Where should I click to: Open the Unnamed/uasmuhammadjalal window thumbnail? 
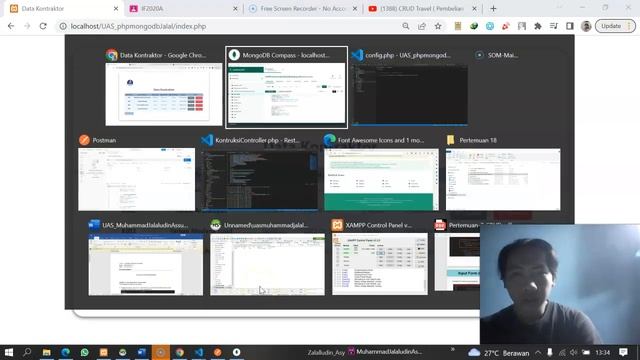[267, 264]
